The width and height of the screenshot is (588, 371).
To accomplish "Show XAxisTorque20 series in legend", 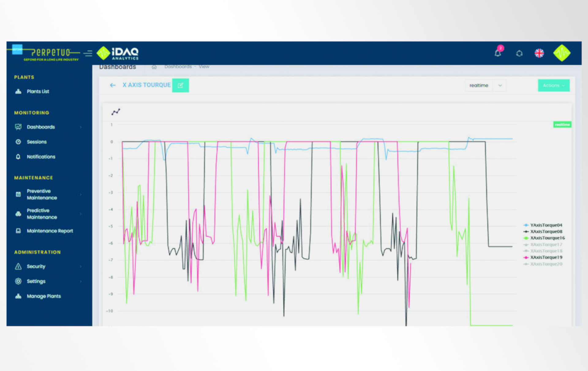I will pos(543,264).
